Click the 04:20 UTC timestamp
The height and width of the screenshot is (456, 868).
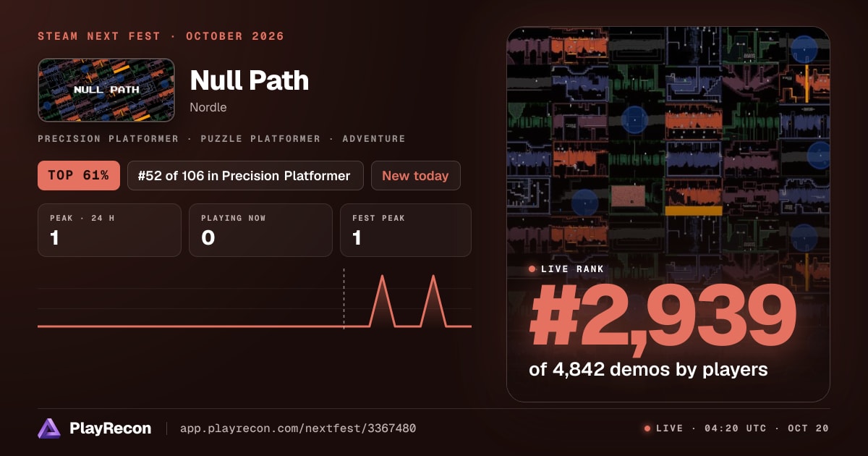(x=736, y=428)
